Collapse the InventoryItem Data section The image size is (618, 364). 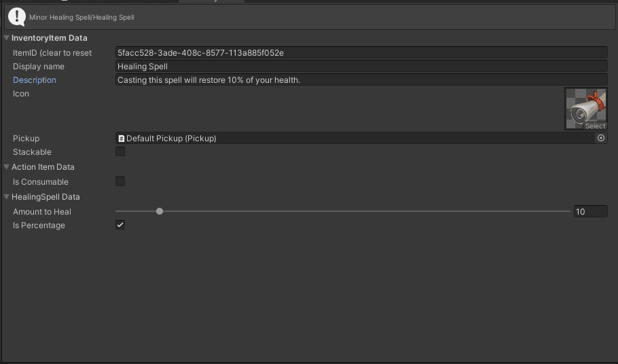coord(7,38)
